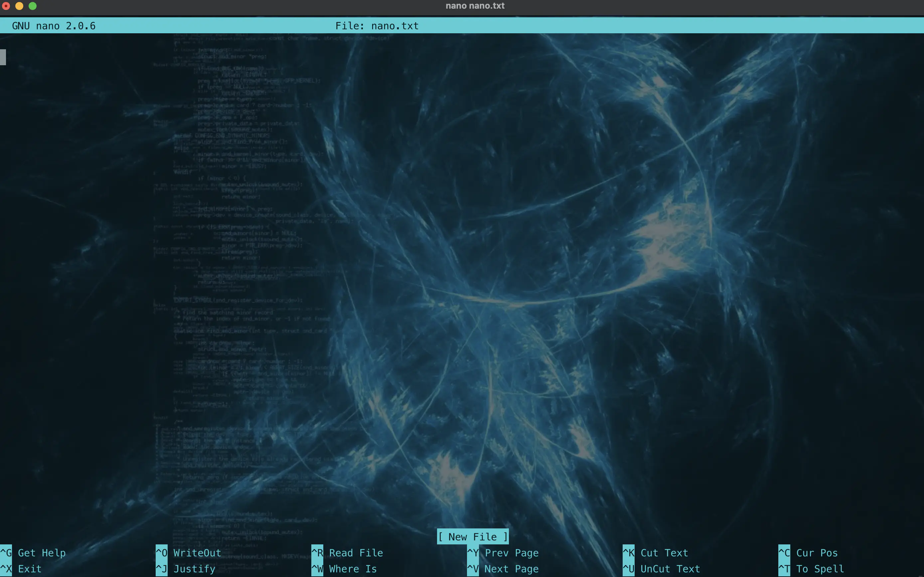Click the ^C Cur Pos shortcut

click(x=808, y=553)
